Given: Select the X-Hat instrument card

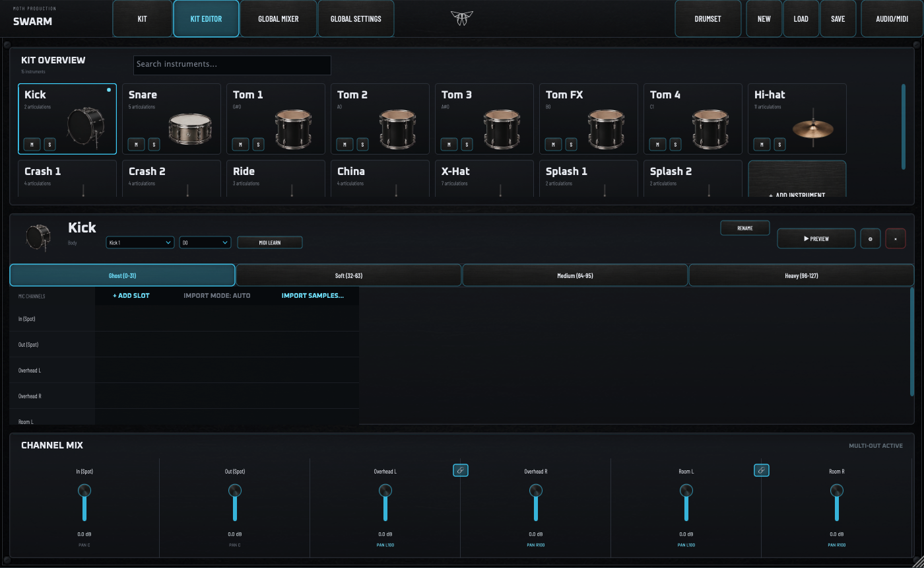Looking at the screenshot, I should pyautogui.click(x=484, y=178).
